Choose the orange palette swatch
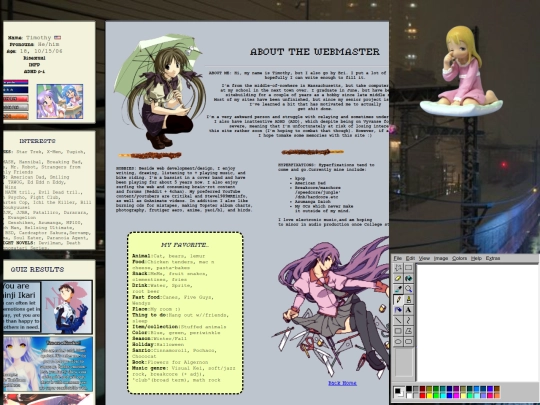This screenshot has height=405, width=540. 497,395
